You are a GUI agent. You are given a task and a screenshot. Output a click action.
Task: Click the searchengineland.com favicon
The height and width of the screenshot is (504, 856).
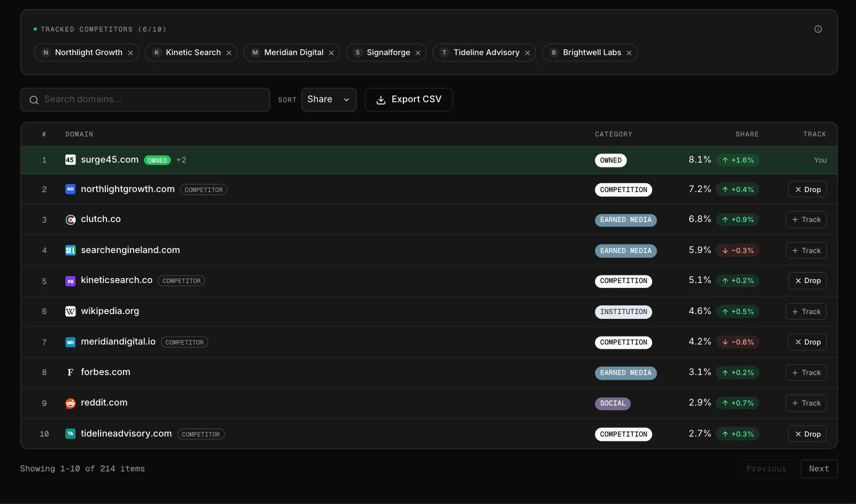(70, 250)
